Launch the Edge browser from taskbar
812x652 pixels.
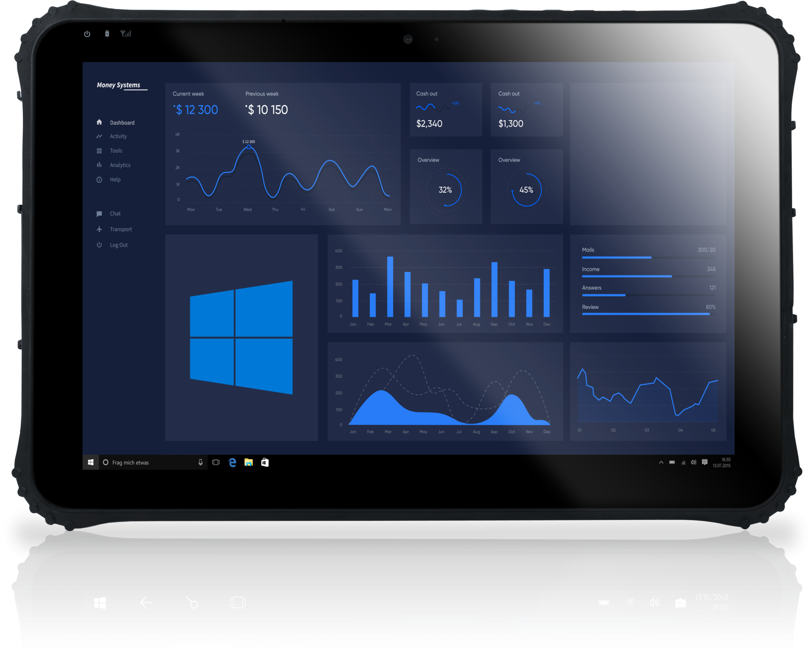coord(232,462)
